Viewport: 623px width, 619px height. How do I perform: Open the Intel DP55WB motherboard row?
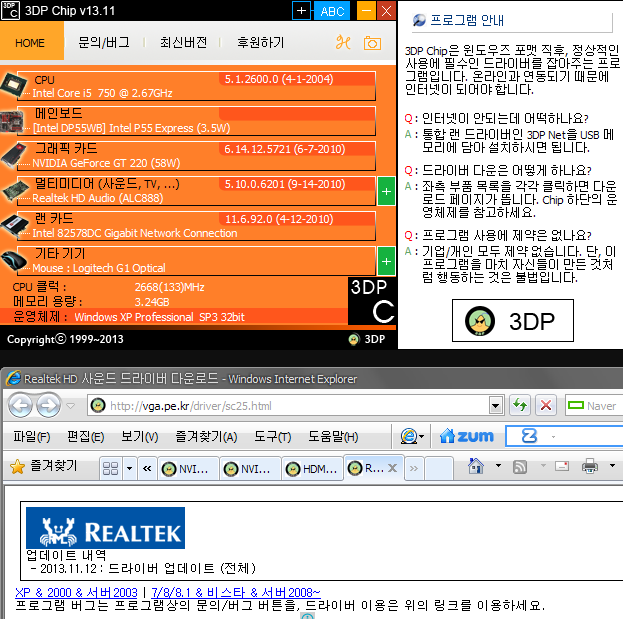[196, 121]
